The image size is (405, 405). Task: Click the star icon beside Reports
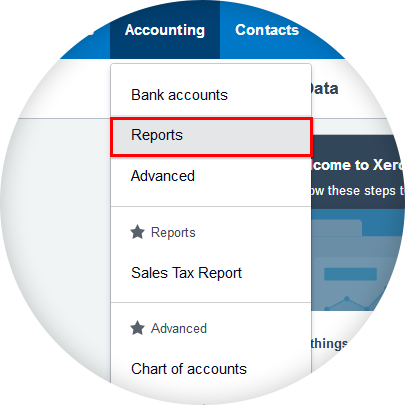pos(137,232)
